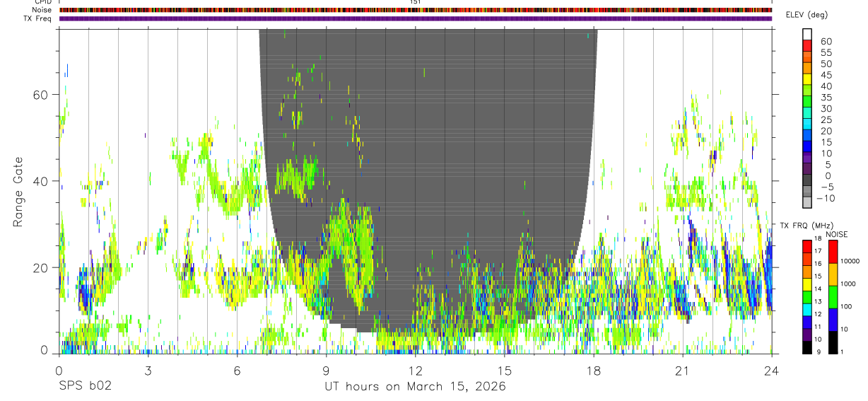The height and width of the screenshot is (401, 868).
Task: Click the purple TX Freq strip above the plot
Action: (416, 18)
